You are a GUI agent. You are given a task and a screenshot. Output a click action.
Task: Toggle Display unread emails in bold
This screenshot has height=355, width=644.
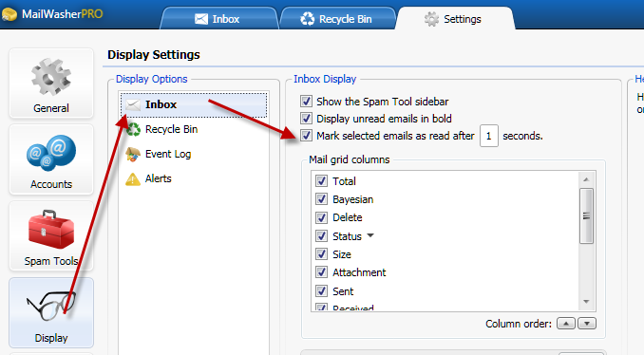306,119
